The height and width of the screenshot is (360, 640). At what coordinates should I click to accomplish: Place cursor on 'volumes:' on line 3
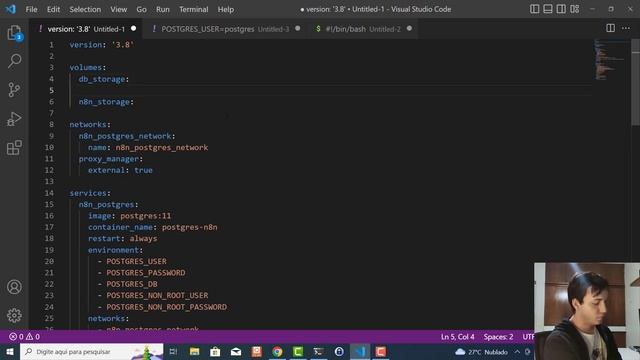87,67
